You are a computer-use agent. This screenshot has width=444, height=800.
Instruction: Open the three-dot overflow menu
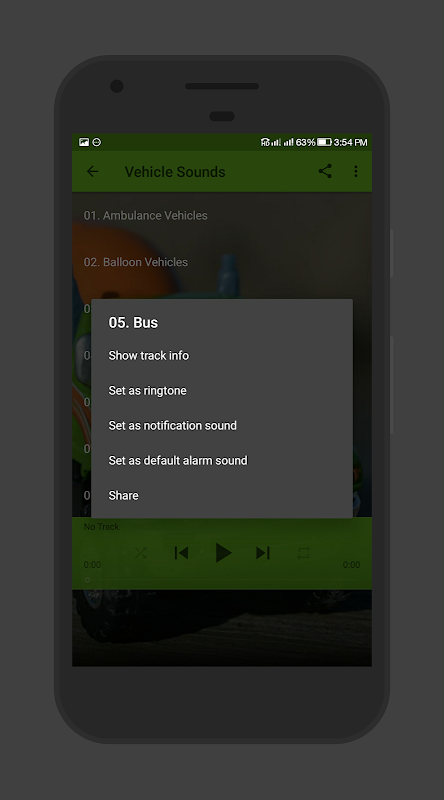(356, 171)
